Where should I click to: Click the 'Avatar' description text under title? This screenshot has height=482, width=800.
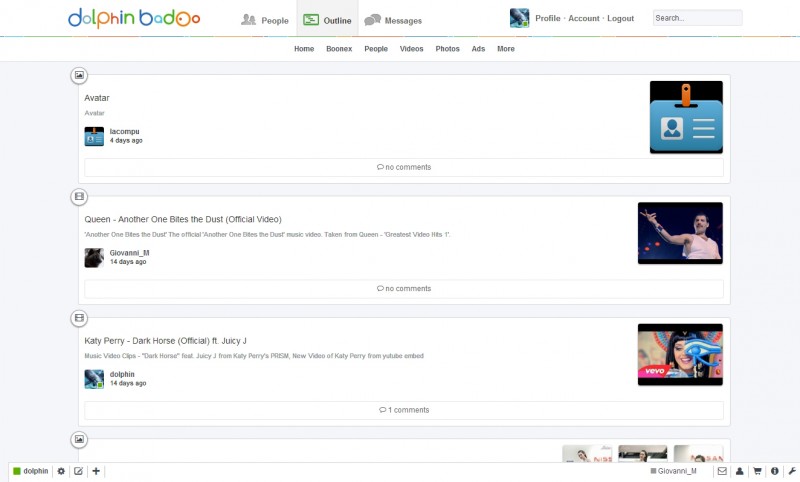coord(94,113)
